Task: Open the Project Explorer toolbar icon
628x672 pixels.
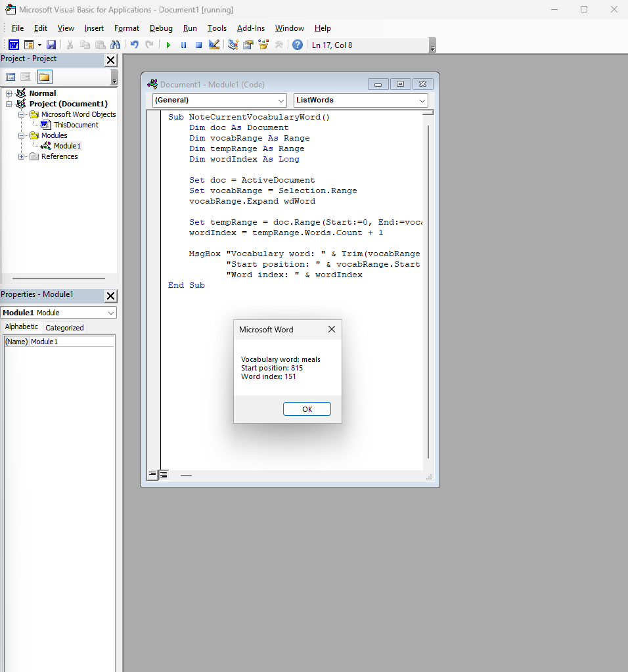Action: point(233,45)
